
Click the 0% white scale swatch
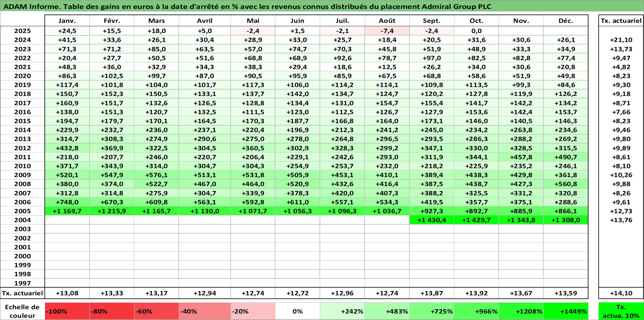coord(298,311)
